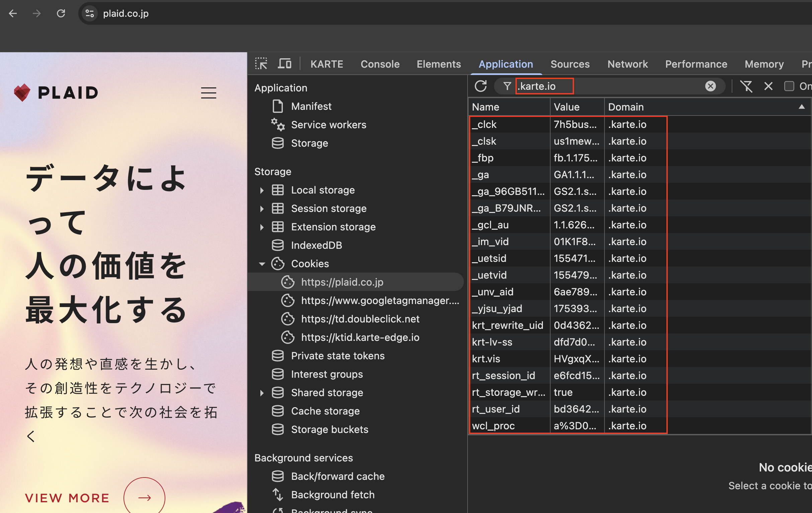The width and height of the screenshot is (812, 513).
Task: Open Service workers section
Action: (328, 125)
